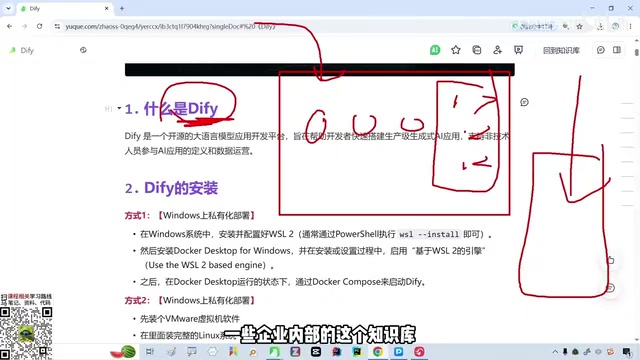The image size is (640, 360).
Task: Open Chrome from the taskbar
Action: coord(378,351)
